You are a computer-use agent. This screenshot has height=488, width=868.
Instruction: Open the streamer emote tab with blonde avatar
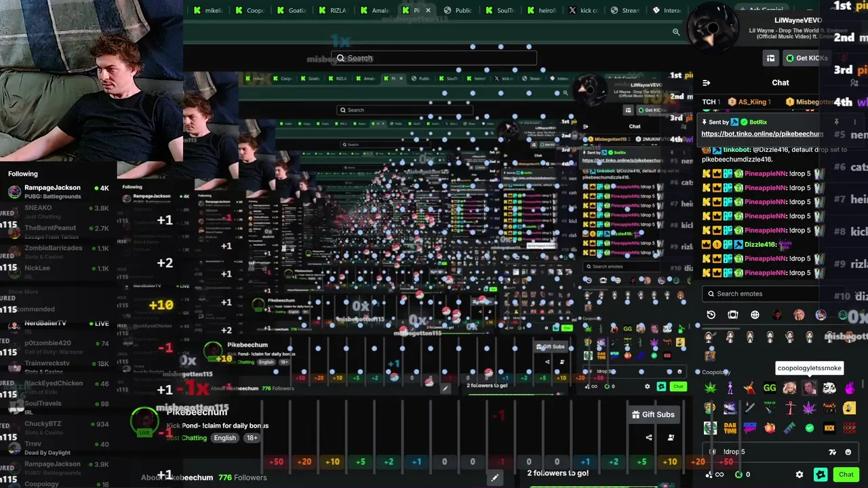(x=799, y=314)
